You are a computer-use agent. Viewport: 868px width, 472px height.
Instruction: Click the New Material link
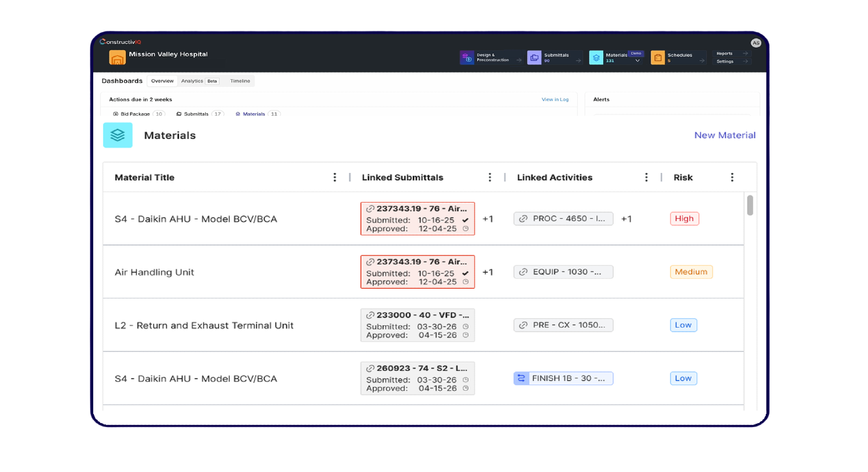point(725,135)
